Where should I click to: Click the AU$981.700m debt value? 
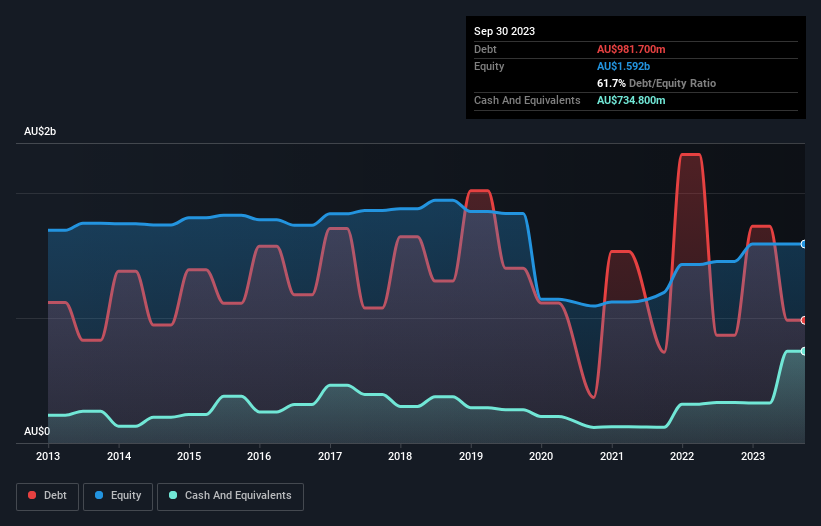pos(631,49)
